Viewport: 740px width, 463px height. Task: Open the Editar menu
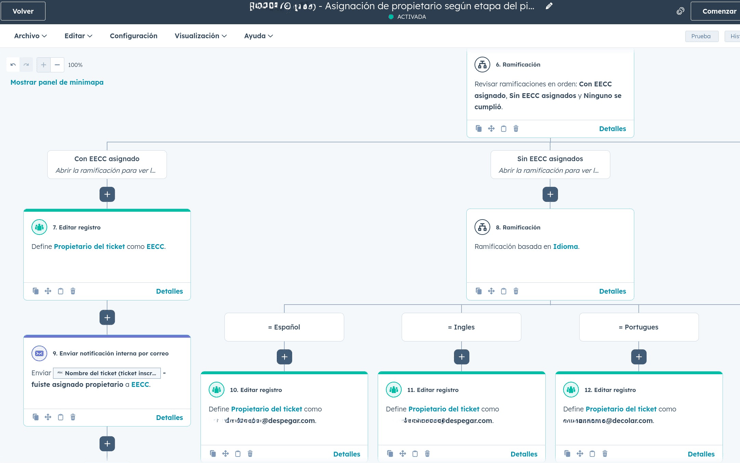pos(78,36)
